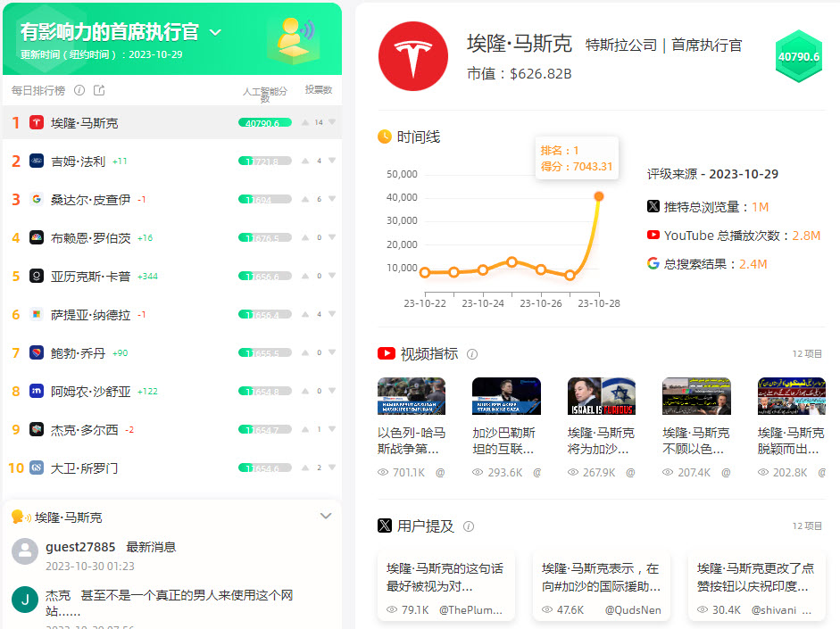Upvote 萨提亚·纳德拉 with the up arrow
The width and height of the screenshot is (840, 629).
click(304, 314)
